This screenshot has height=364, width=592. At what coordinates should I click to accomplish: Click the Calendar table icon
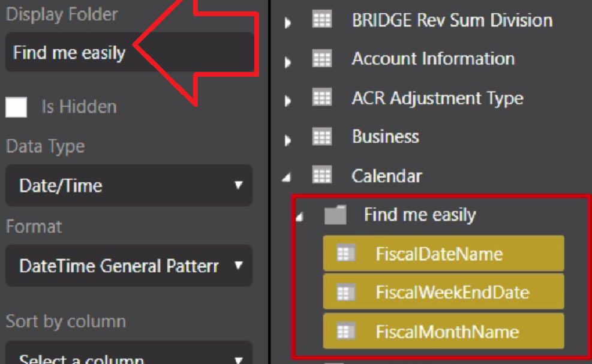click(x=322, y=175)
